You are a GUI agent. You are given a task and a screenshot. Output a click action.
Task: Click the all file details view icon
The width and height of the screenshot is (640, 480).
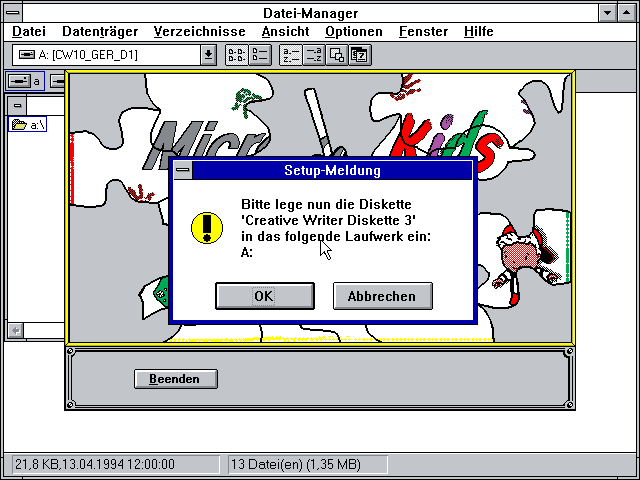tap(257, 55)
